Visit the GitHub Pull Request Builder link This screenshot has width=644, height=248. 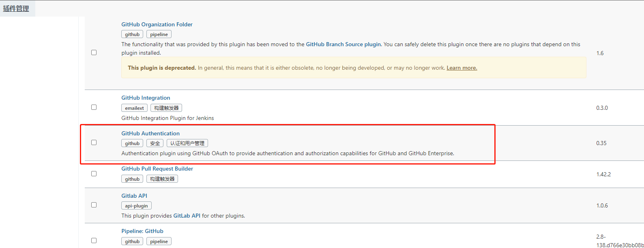tap(157, 169)
